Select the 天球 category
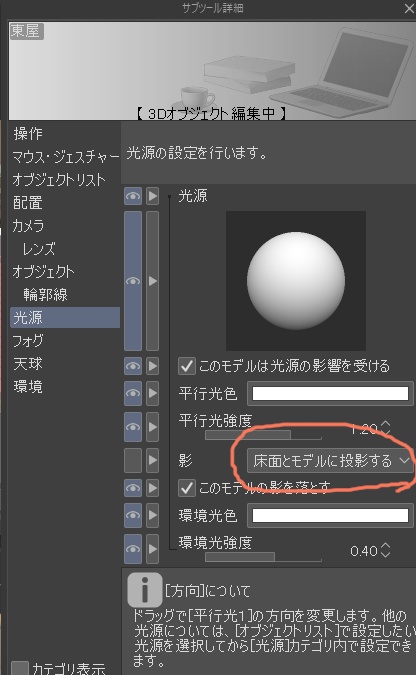This screenshot has height=675, width=416. coord(28,364)
